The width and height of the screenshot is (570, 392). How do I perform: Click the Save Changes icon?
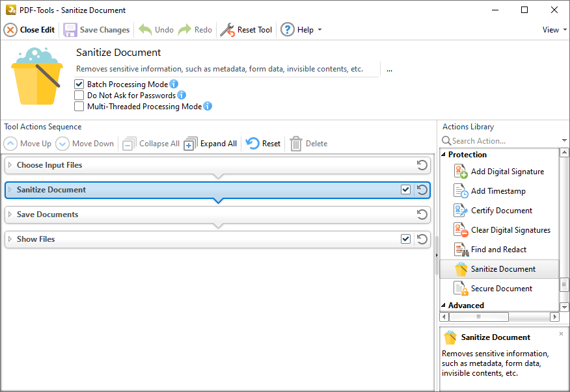click(70, 29)
